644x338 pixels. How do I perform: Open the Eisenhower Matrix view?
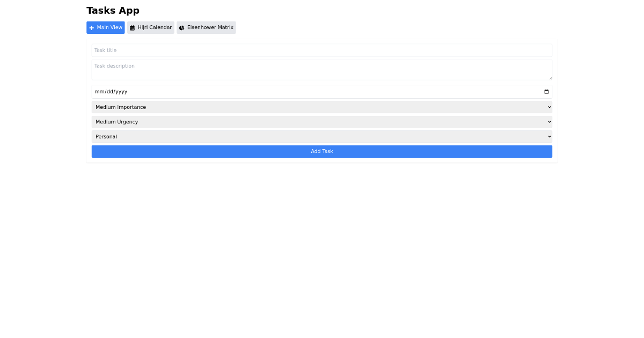[x=206, y=27]
